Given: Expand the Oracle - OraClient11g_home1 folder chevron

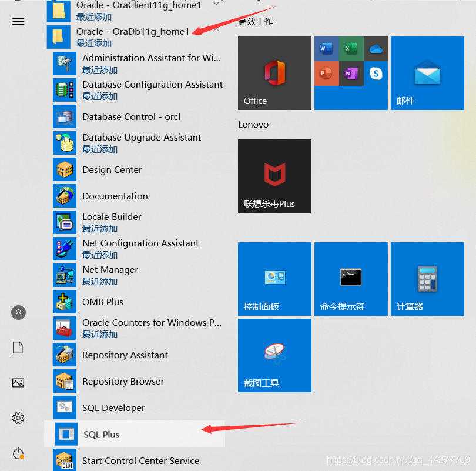Looking at the screenshot, I should click(x=216, y=4).
